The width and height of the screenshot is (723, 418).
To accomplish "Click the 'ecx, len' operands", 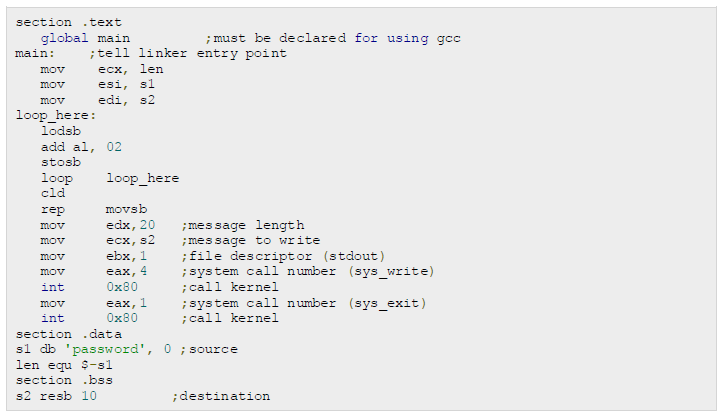I will tap(130, 69).
